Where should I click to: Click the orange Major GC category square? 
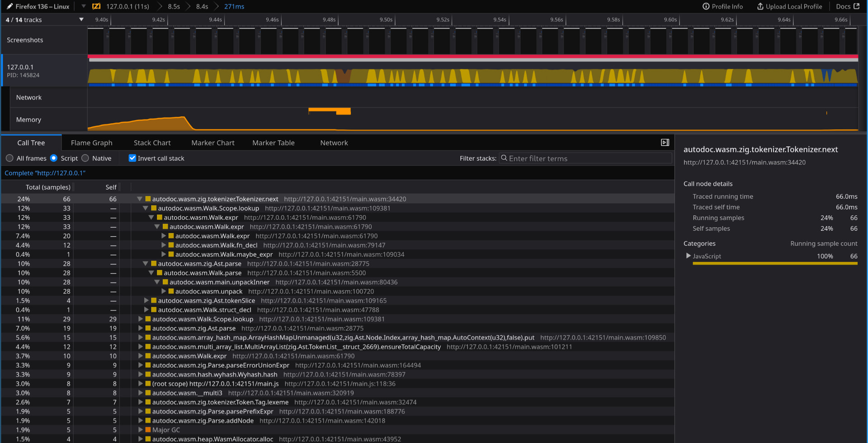pyautogui.click(x=148, y=430)
